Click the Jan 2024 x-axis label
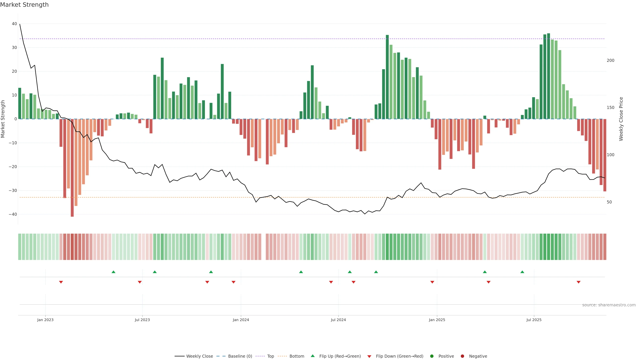This screenshot has height=362, width=644. pos(241,320)
